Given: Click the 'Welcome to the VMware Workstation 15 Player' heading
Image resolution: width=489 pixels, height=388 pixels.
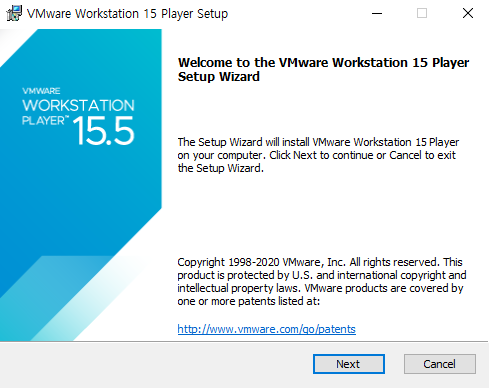Looking at the screenshot, I should [323, 69].
